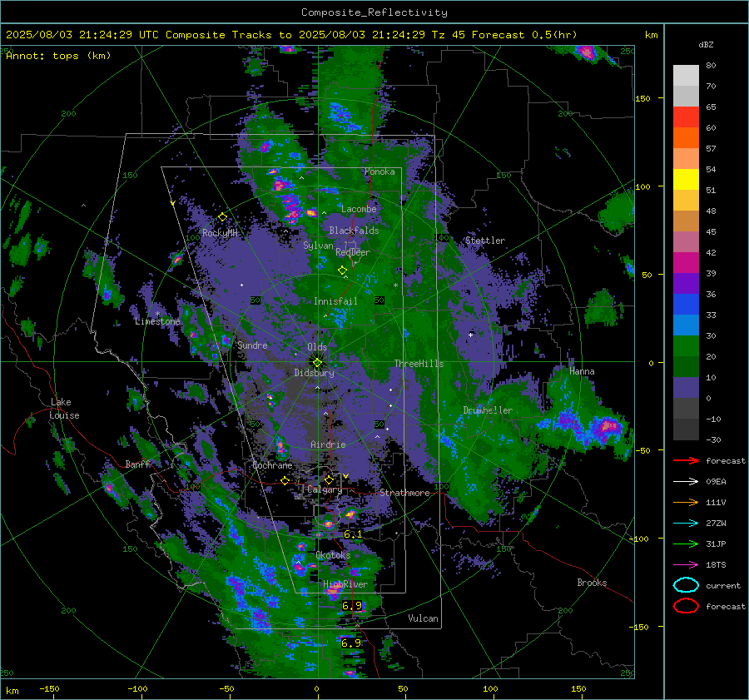Click the Vulcan label
The width and height of the screenshot is (749, 700).
(423, 618)
